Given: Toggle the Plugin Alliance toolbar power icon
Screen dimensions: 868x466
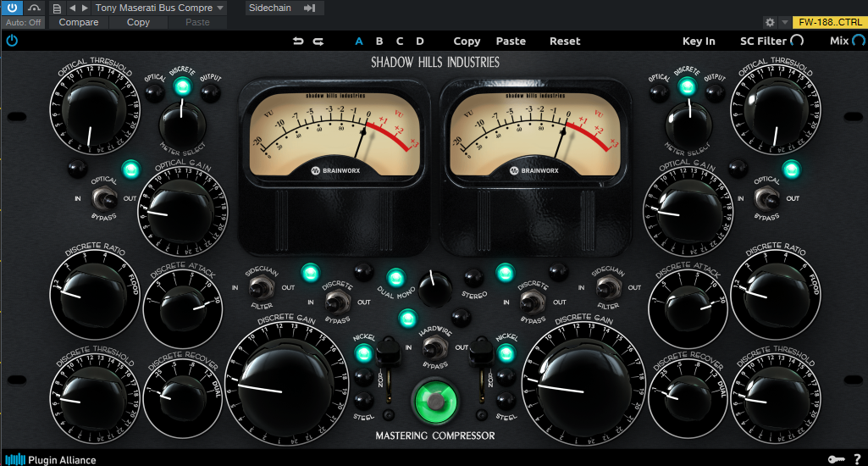Looking at the screenshot, I should tap(12, 41).
